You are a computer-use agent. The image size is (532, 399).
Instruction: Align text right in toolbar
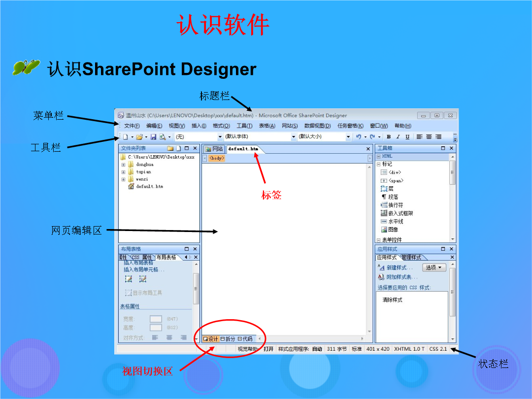pos(438,137)
